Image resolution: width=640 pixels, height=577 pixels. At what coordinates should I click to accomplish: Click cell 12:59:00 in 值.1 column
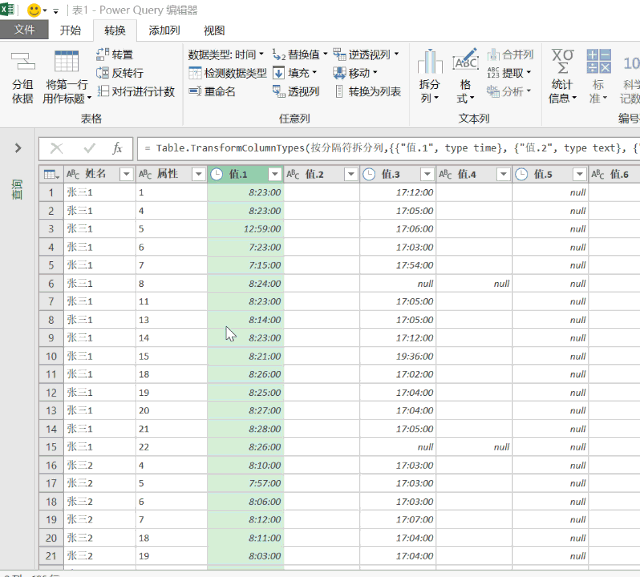click(246, 229)
